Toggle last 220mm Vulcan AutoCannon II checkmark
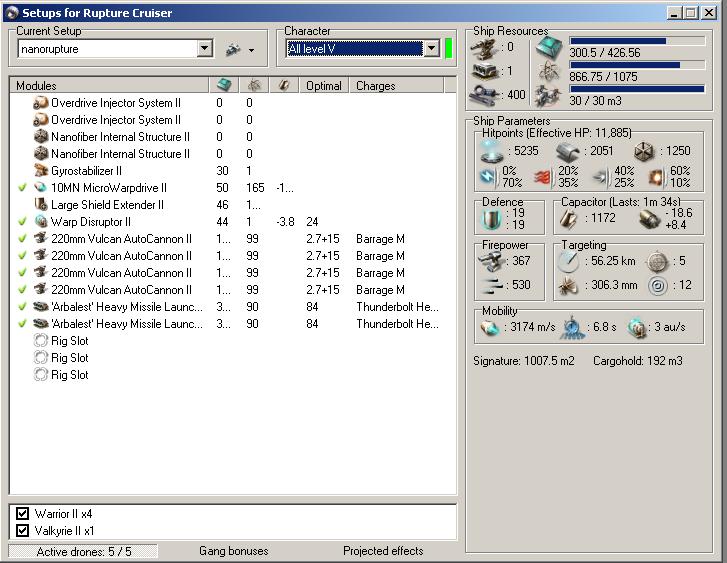The image size is (727, 563). point(22,290)
